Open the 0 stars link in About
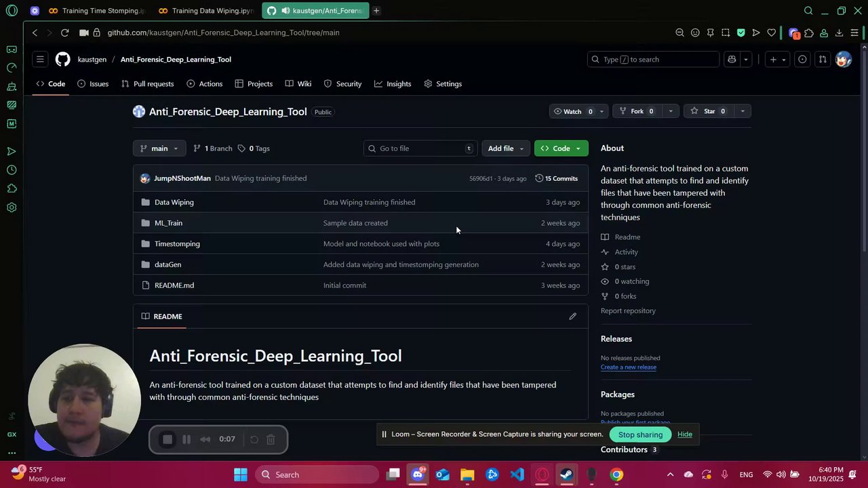 click(x=618, y=267)
